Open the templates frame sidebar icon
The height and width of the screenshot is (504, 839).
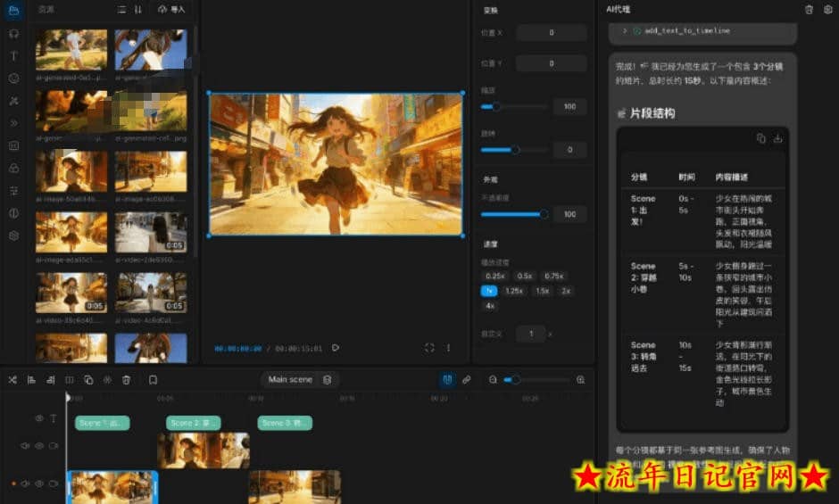click(x=14, y=145)
